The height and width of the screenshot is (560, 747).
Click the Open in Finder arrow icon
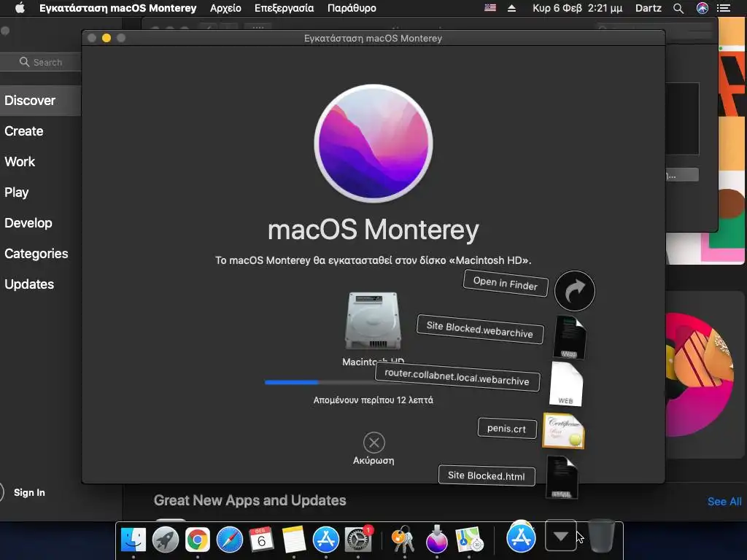pos(575,291)
